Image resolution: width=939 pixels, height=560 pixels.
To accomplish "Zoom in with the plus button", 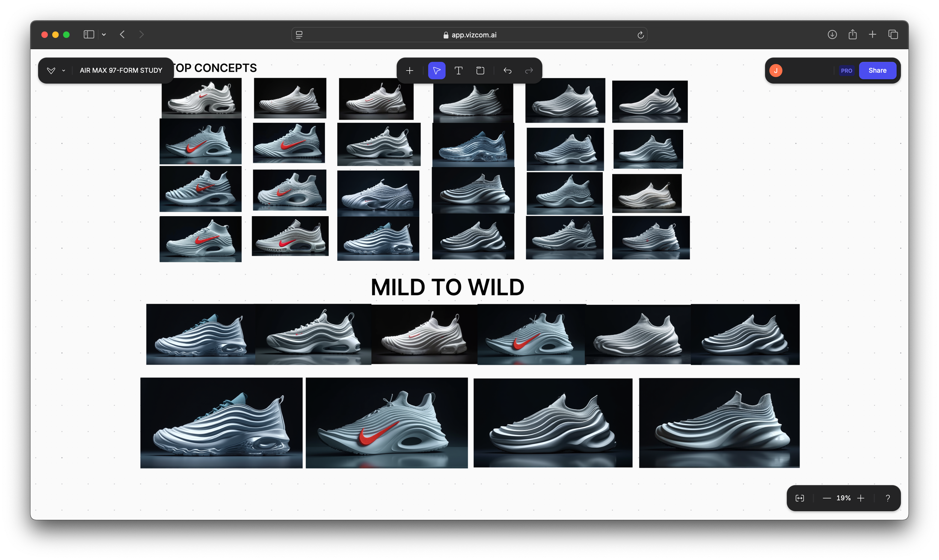I will [x=860, y=498].
